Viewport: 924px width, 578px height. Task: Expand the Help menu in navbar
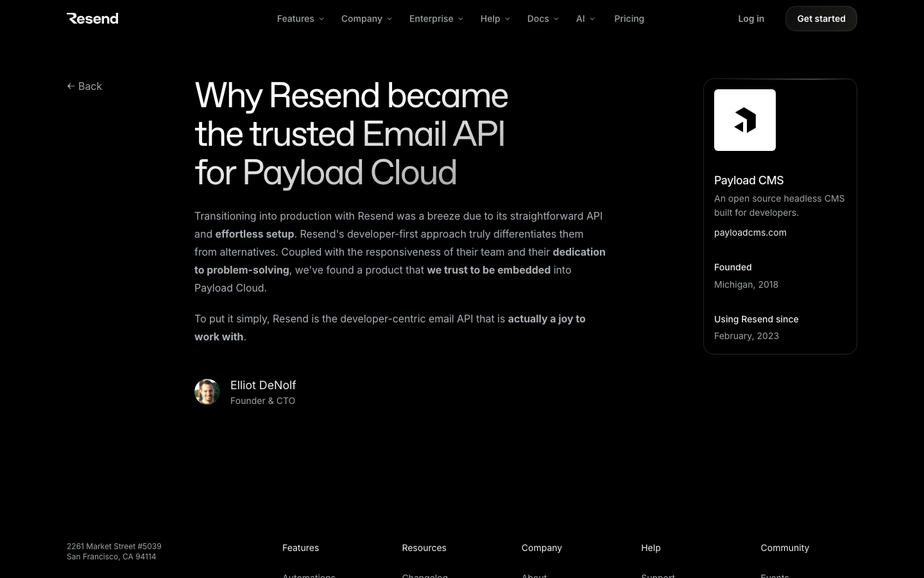495,19
